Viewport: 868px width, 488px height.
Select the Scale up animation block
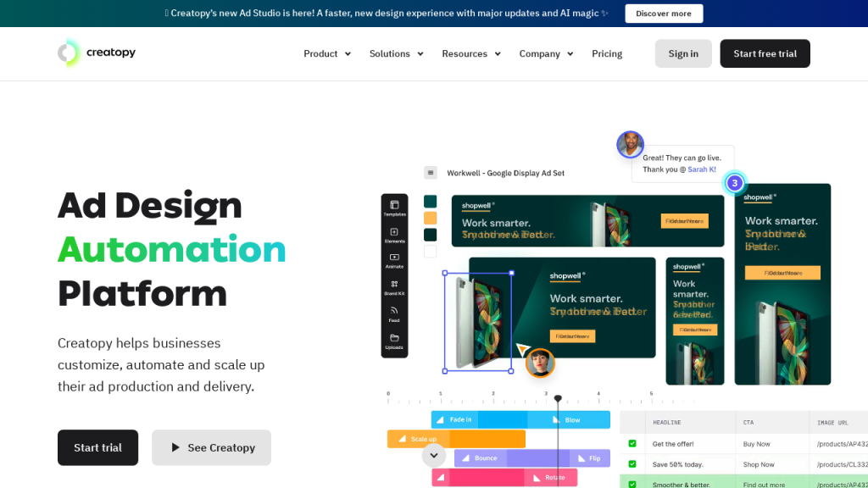point(418,439)
